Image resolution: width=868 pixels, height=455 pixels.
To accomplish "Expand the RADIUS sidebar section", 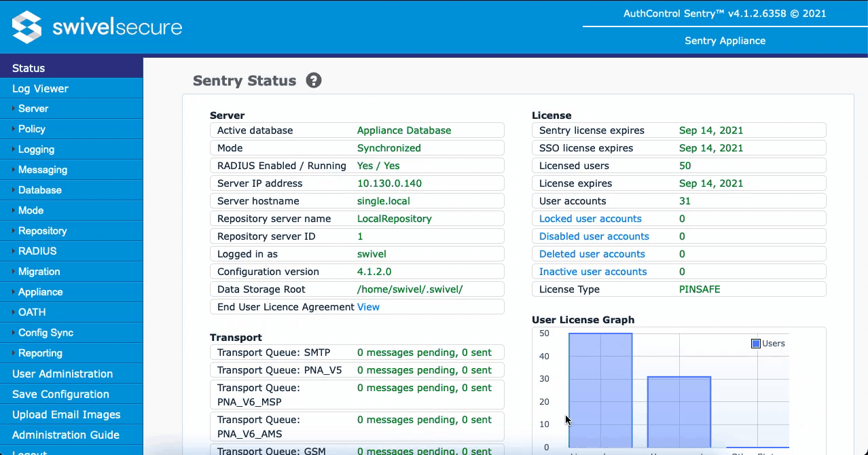I will click(37, 251).
